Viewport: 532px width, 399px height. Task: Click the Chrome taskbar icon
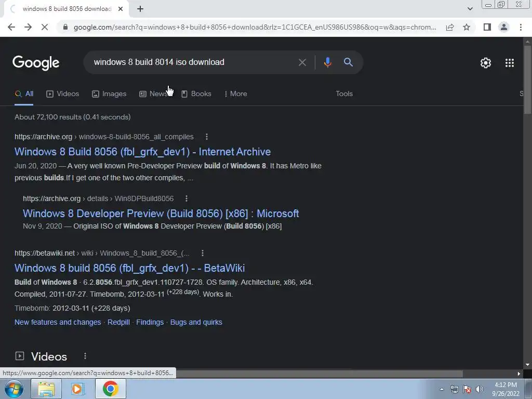point(110,389)
